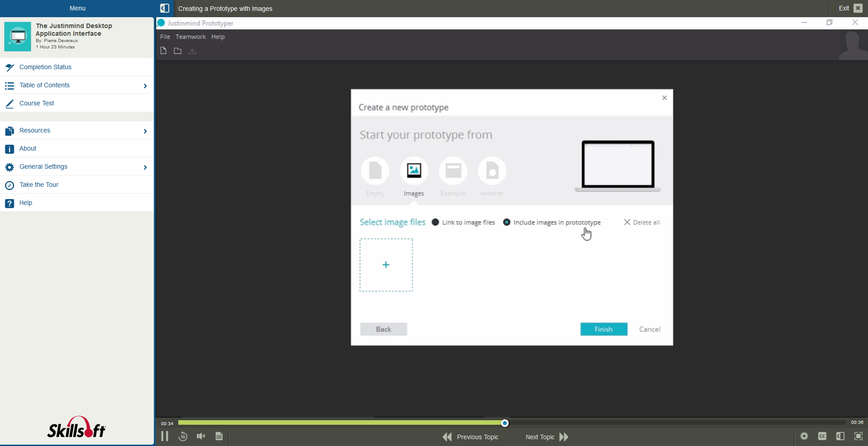
Task: Toggle closed captions icon
Action: click(822, 436)
